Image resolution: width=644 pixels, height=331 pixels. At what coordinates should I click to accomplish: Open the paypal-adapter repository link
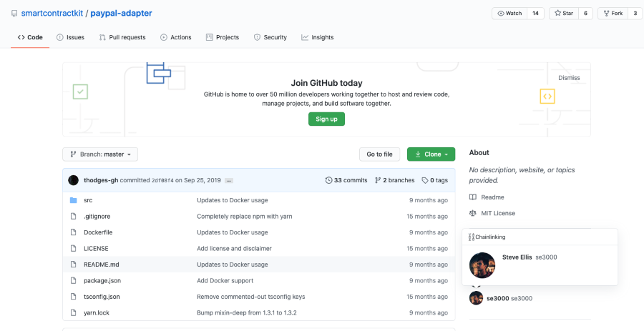click(121, 13)
